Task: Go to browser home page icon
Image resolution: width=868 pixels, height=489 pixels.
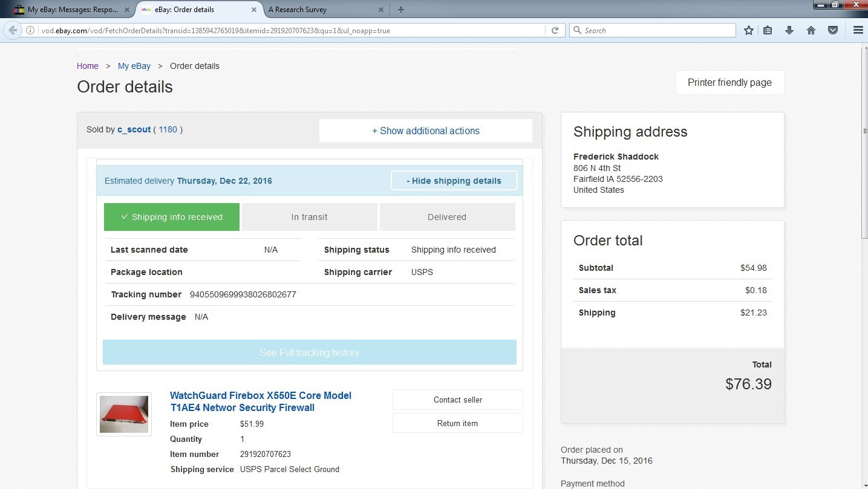Action: 811,30
